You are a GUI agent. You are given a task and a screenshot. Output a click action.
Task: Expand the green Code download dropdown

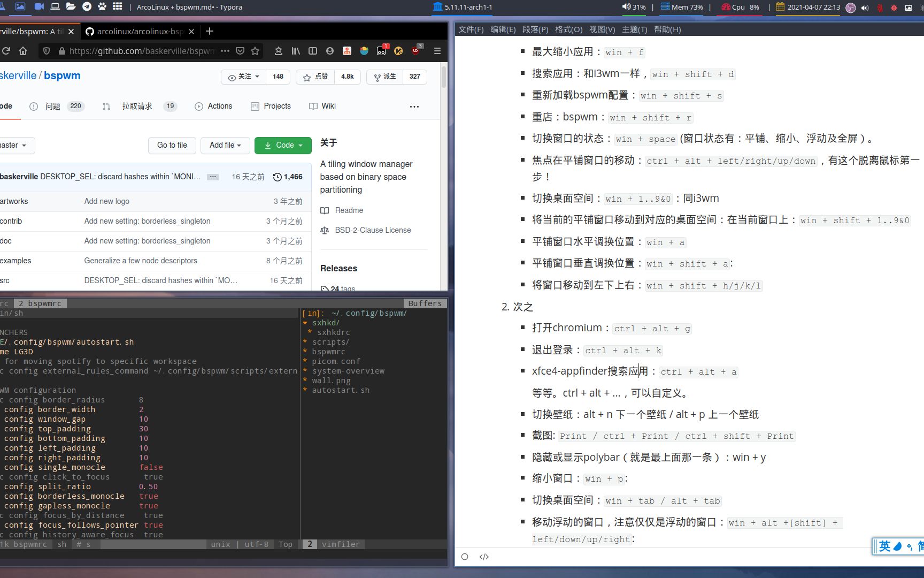(283, 145)
